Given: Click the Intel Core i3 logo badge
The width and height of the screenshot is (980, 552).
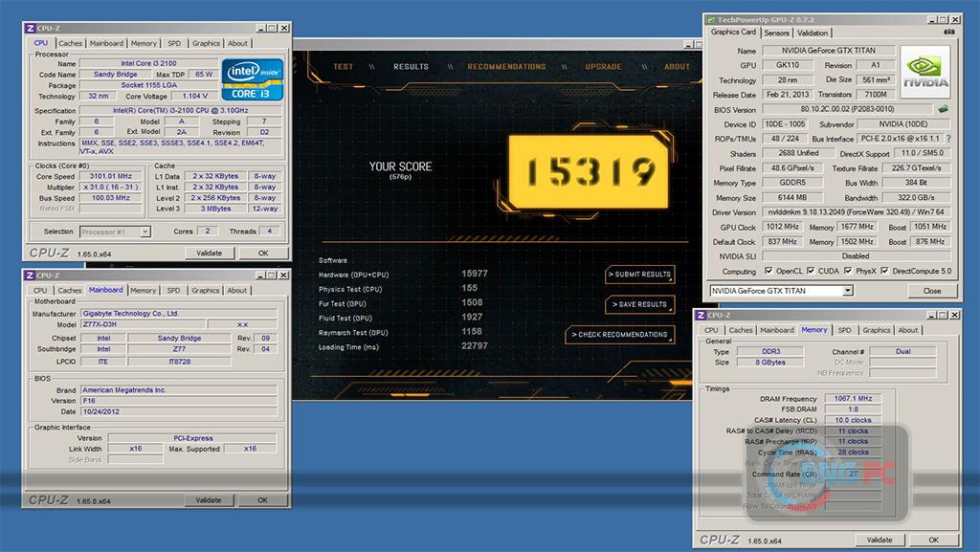Looking at the screenshot, I should pyautogui.click(x=253, y=80).
